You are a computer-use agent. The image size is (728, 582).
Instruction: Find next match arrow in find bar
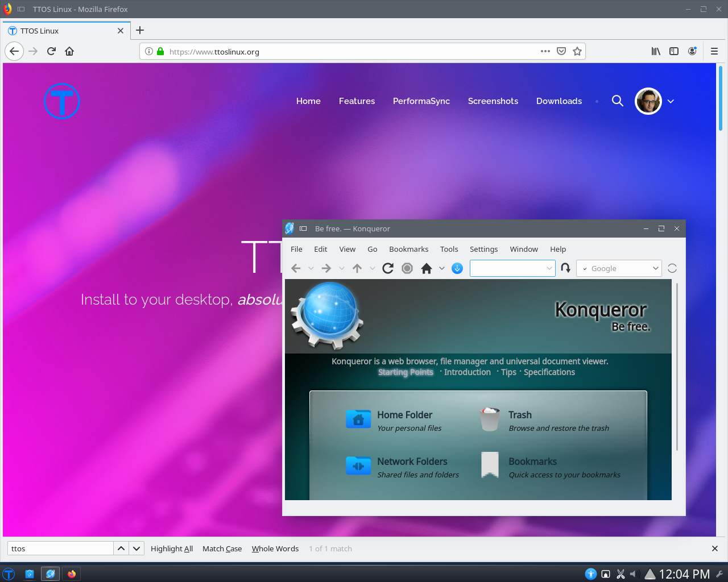point(136,548)
